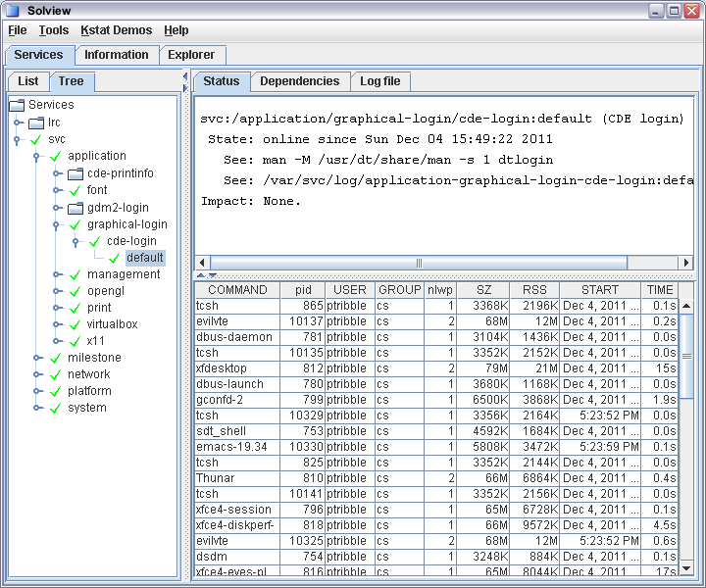Collapse the graphical-login tree node
706x588 pixels.
pos(56,225)
